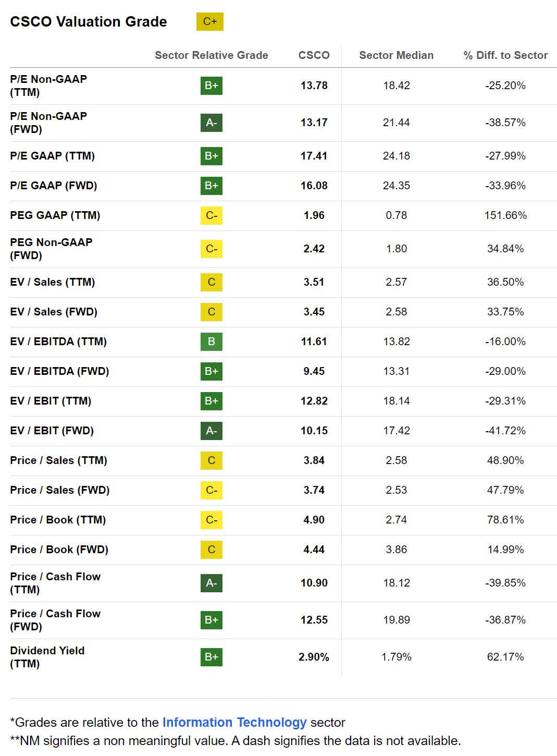Click the C+ overall valuation grade badge
The height and width of the screenshot is (756, 557).
(x=209, y=21)
